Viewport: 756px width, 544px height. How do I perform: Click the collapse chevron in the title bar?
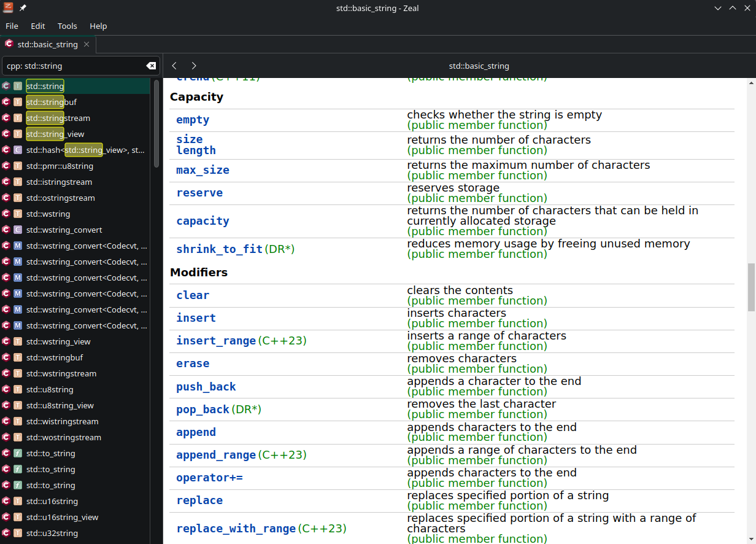pyautogui.click(x=718, y=8)
